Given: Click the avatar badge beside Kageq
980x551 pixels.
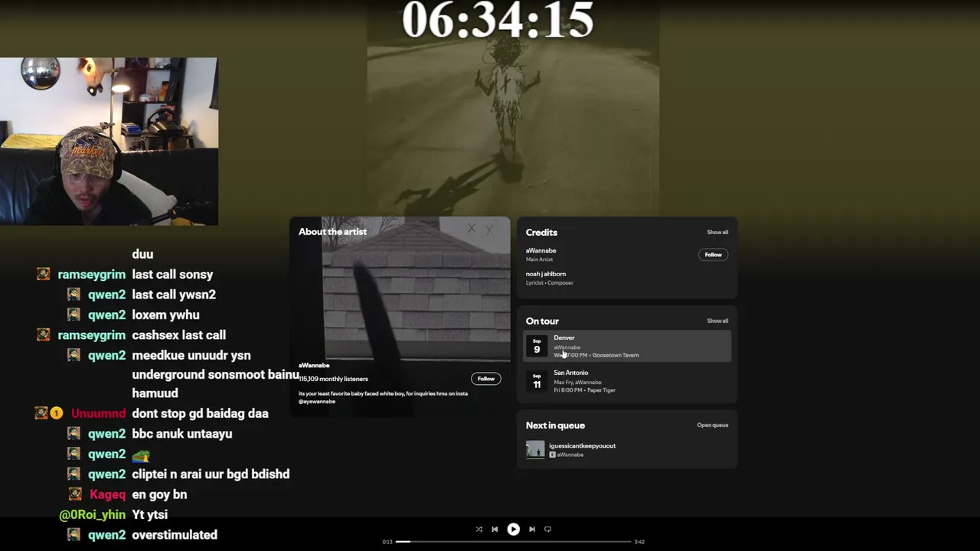Looking at the screenshot, I should [74, 494].
